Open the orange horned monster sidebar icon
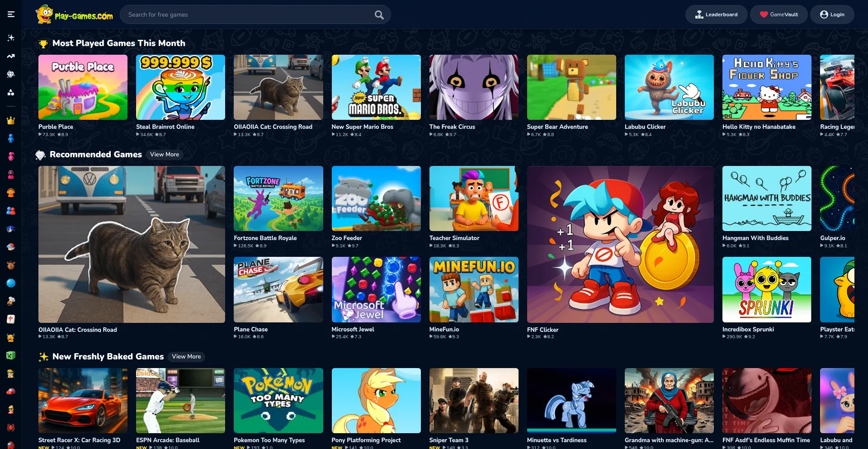This screenshot has width=868, height=449. (x=11, y=337)
